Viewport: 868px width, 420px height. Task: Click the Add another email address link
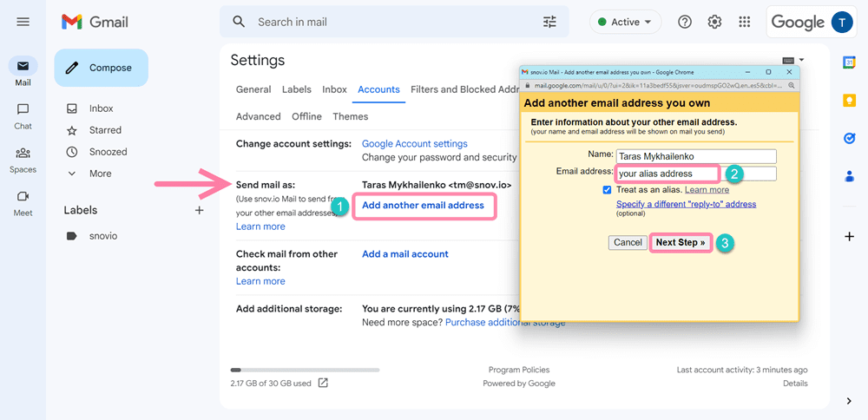pos(423,206)
